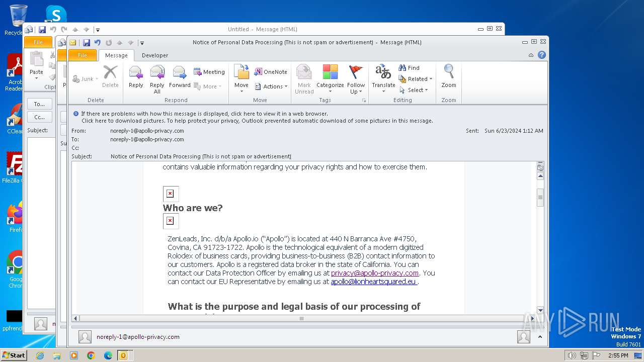Click the From address noreply-1@apollo-privacy.com

pos(147,131)
